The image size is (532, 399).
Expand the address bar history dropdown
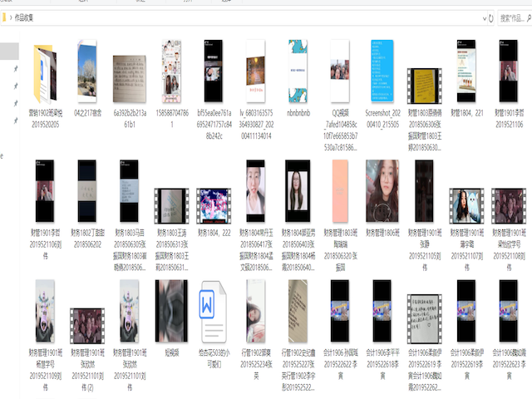(480, 17)
